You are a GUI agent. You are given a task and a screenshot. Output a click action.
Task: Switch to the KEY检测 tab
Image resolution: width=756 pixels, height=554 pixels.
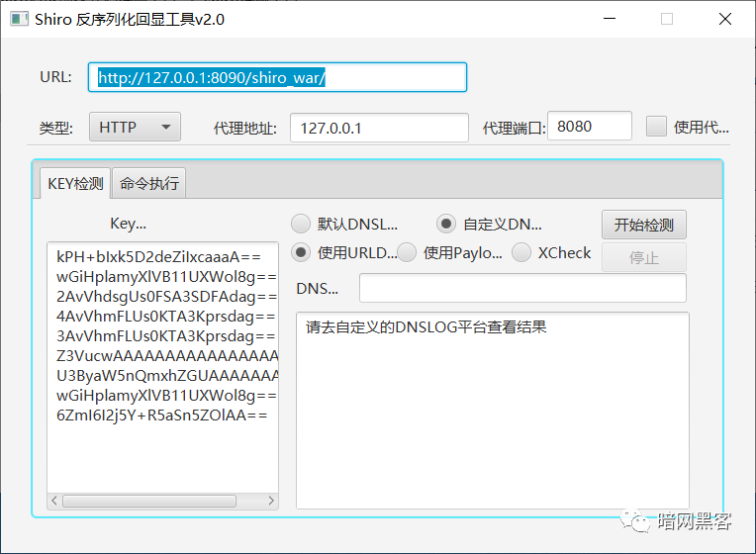tap(75, 183)
